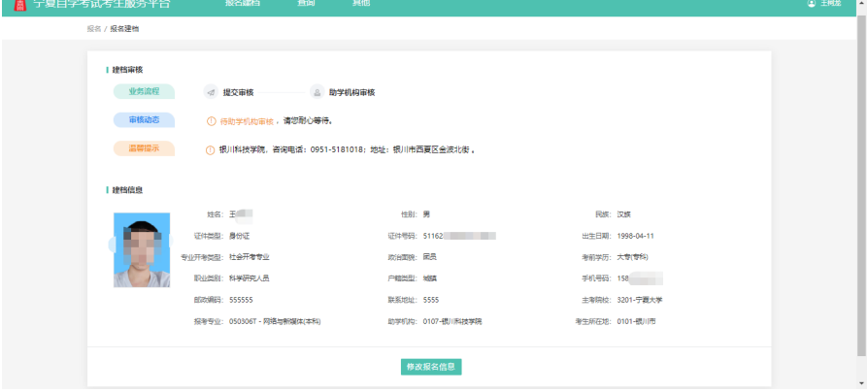The height and width of the screenshot is (392, 868).
Task: Click the 0107-银川科技学院 institution value
Action: pos(452,322)
